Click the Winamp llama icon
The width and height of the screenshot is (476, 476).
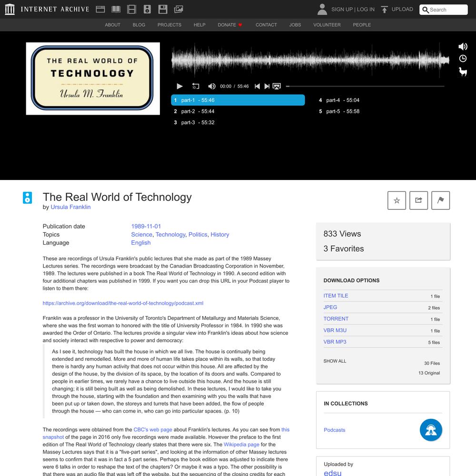(x=463, y=72)
